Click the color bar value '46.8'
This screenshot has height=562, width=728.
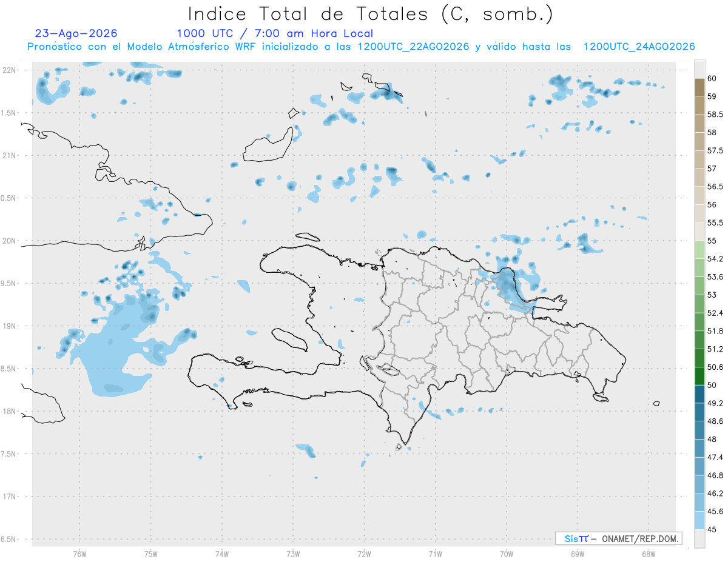pos(715,475)
